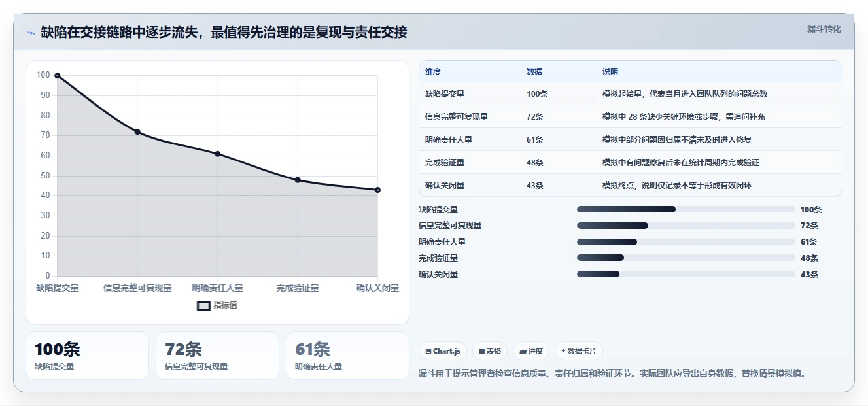Click the 表格 chip
This screenshot has width=868, height=406.
(x=490, y=351)
